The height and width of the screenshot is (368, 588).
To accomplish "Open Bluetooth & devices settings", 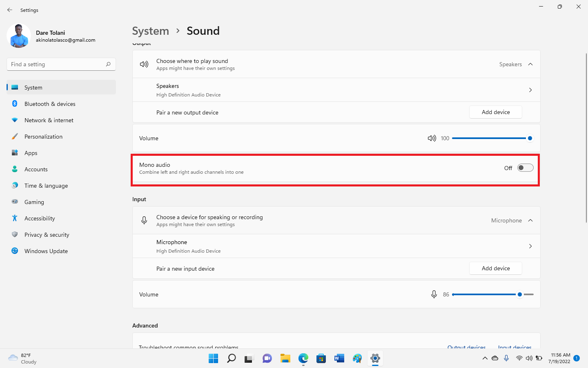I will point(61,104).
